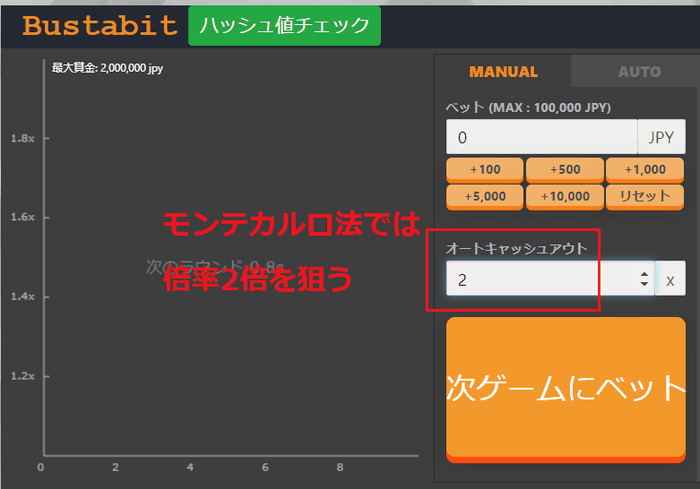Switch to the AUTO tab
Viewport: 700px width, 489px height.
pos(639,72)
